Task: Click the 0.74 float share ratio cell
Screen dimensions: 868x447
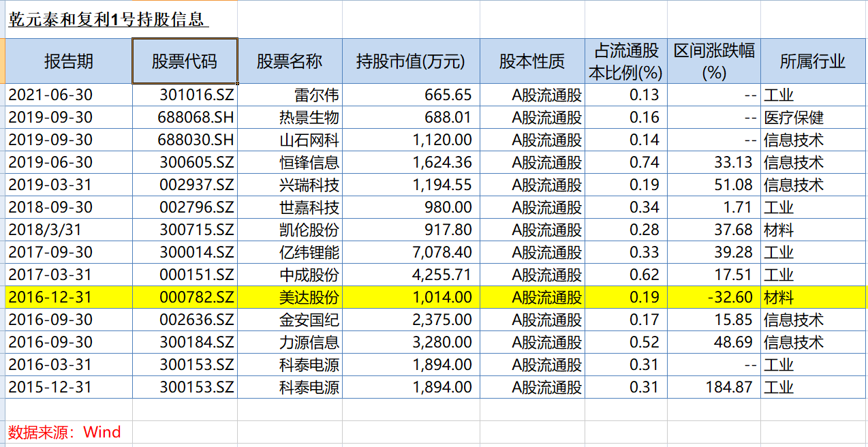Action: pyautogui.click(x=645, y=163)
